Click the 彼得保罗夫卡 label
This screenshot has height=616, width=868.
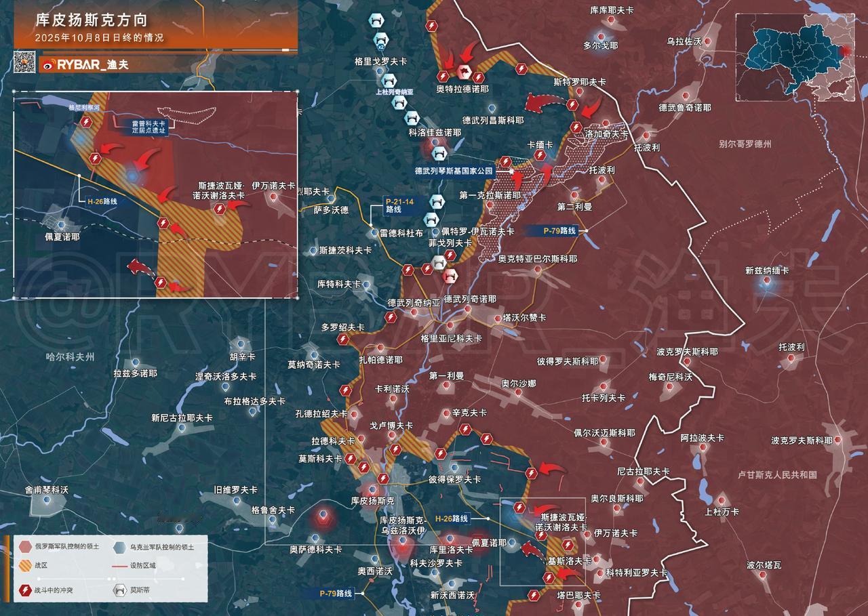tap(454, 479)
